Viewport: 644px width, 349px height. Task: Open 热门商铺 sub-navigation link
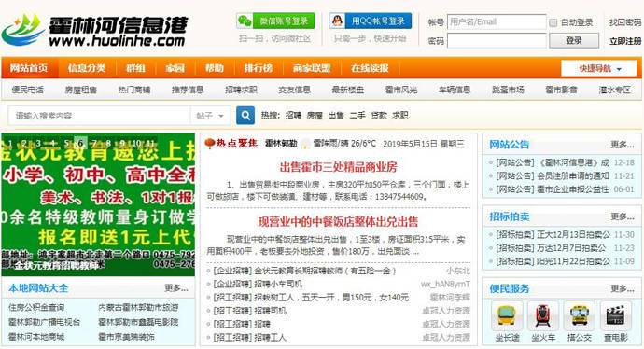(x=134, y=90)
